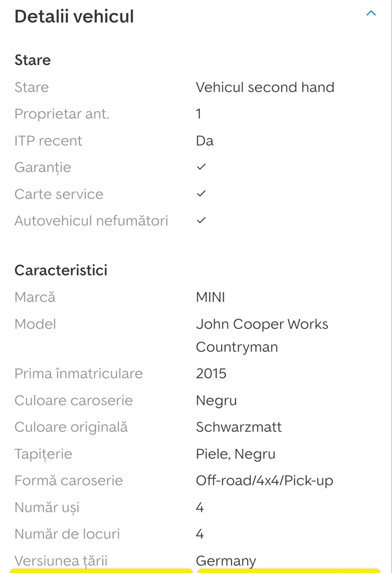The image size is (392, 573).
Task: Select John Cooper Works Countryman model text
Action: 262,335
